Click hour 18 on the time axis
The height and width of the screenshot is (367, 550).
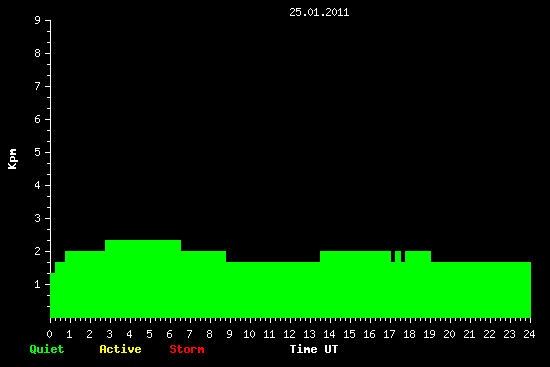[x=409, y=334]
